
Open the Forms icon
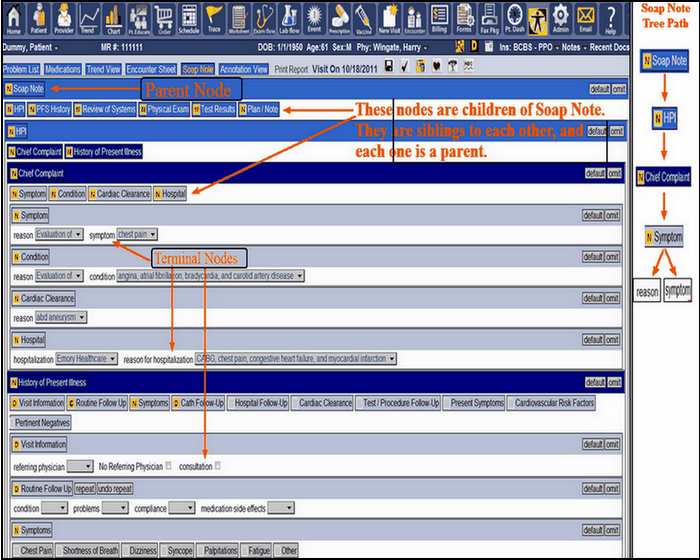coord(464,18)
